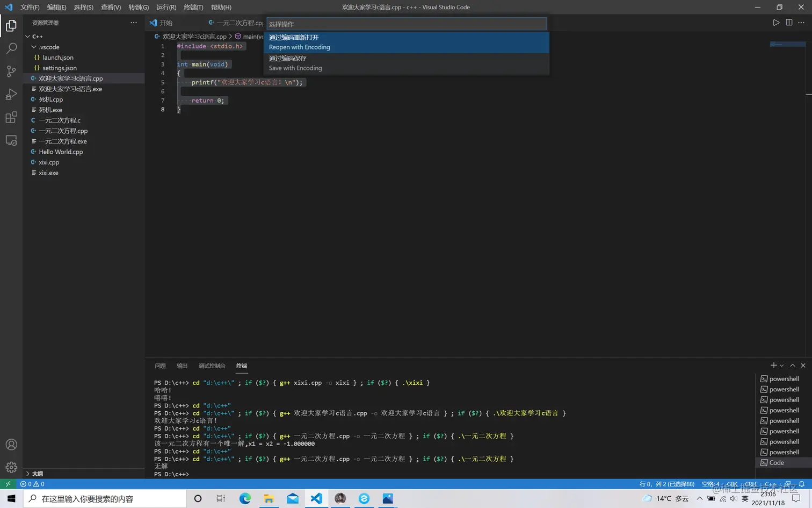The width and height of the screenshot is (812, 508).
Task: Open the Terminal menu in menu bar
Action: click(x=193, y=8)
